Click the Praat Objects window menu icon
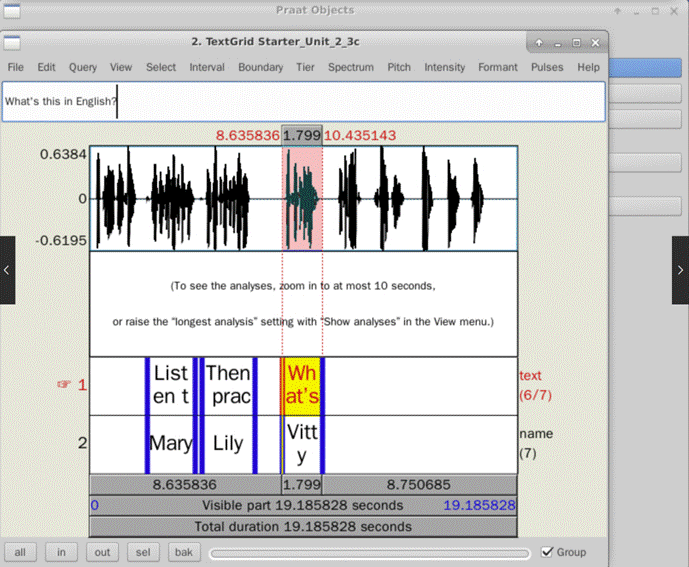The height and width of the screenshot is (567, 689). coord(12,11)
